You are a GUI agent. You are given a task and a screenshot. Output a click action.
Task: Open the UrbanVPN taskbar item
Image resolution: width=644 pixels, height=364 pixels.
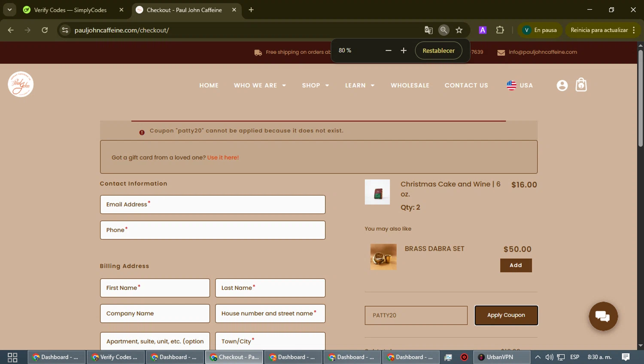pyautogui.click(x=501, y=357)
